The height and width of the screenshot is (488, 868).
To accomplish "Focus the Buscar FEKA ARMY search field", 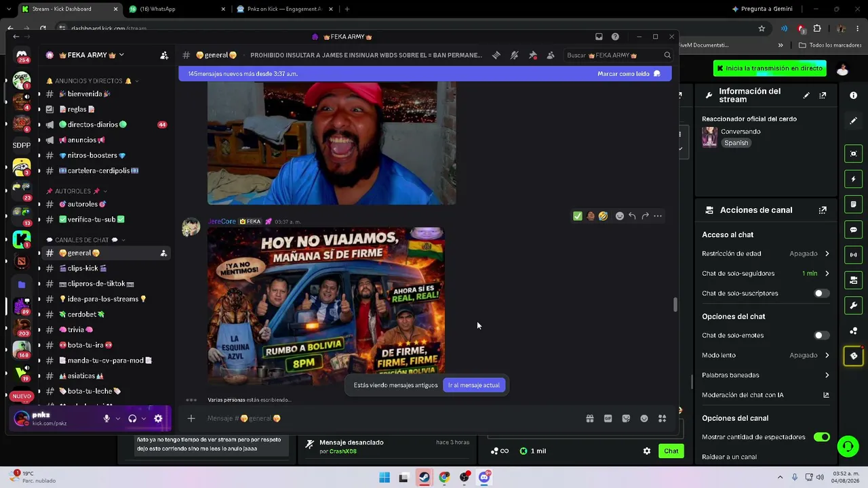I will tap(618, 55).
